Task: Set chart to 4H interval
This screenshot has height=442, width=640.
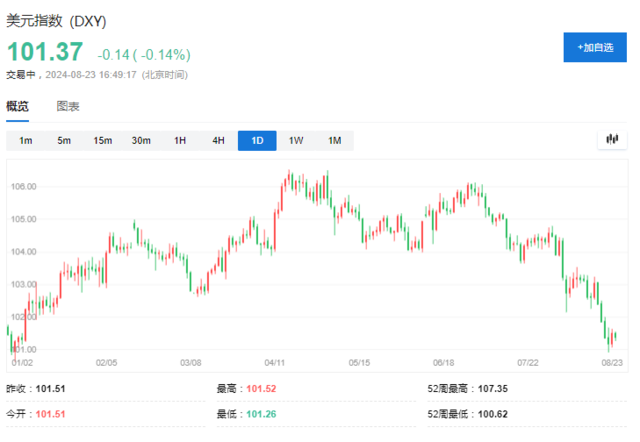Action: pyautogui.click(x=218, y=141)
